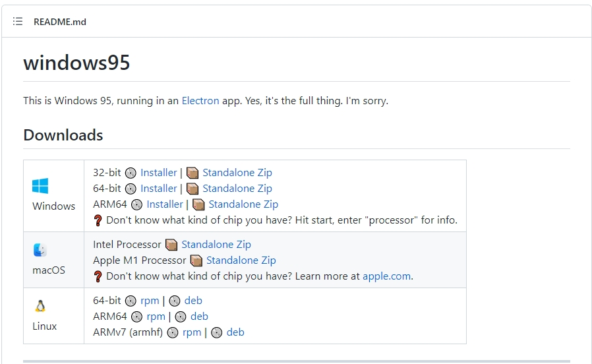592x364 pixels.
Task: Download the Linux 64-bit deb package
Action: click(x=193, y=301)
